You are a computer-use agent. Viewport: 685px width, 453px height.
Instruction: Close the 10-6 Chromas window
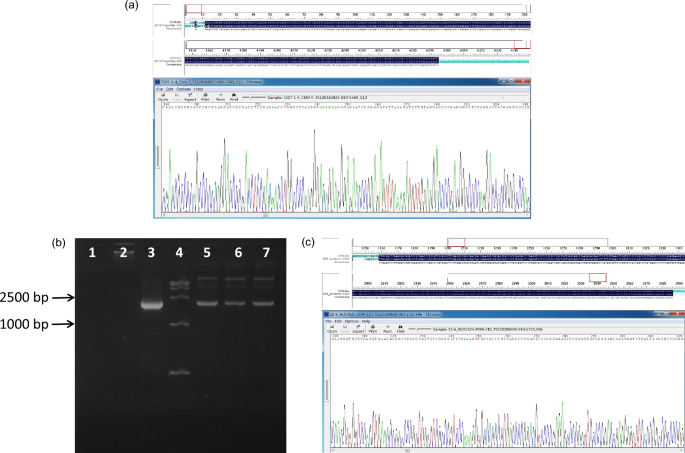tap(677, 314)
